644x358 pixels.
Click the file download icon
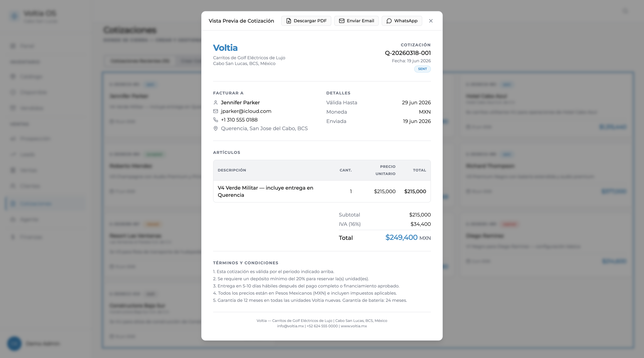(x=289, y=21)
